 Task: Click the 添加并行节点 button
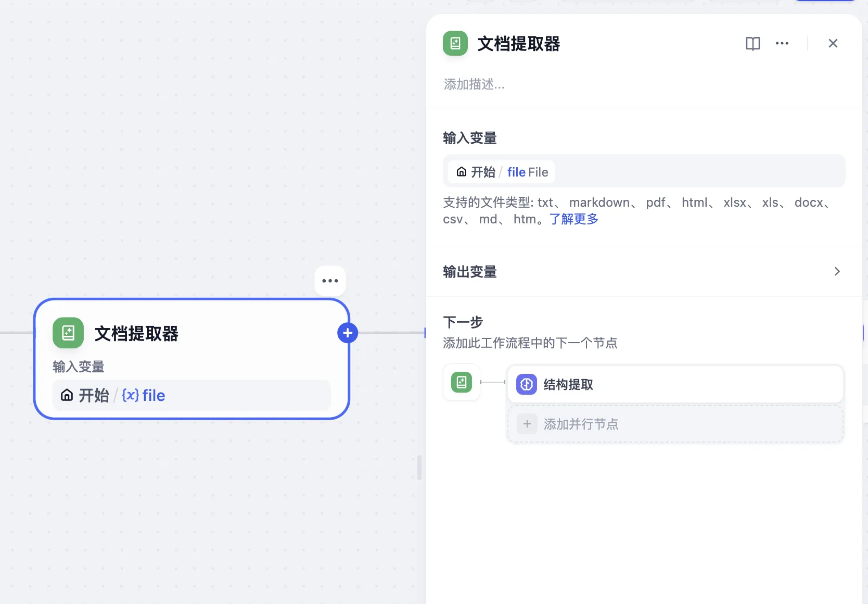[581, 424]
